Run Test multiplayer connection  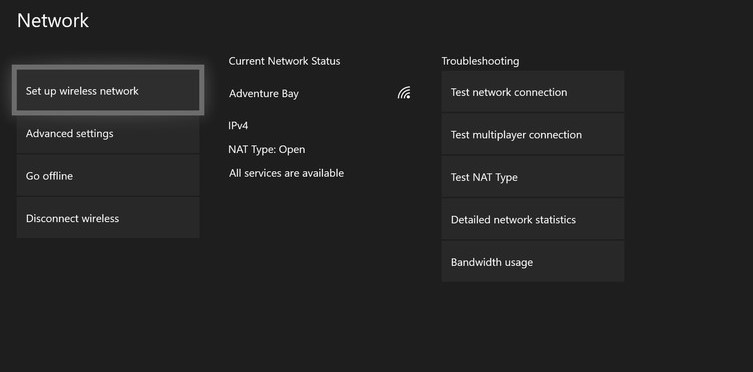[x=533, y=134]
